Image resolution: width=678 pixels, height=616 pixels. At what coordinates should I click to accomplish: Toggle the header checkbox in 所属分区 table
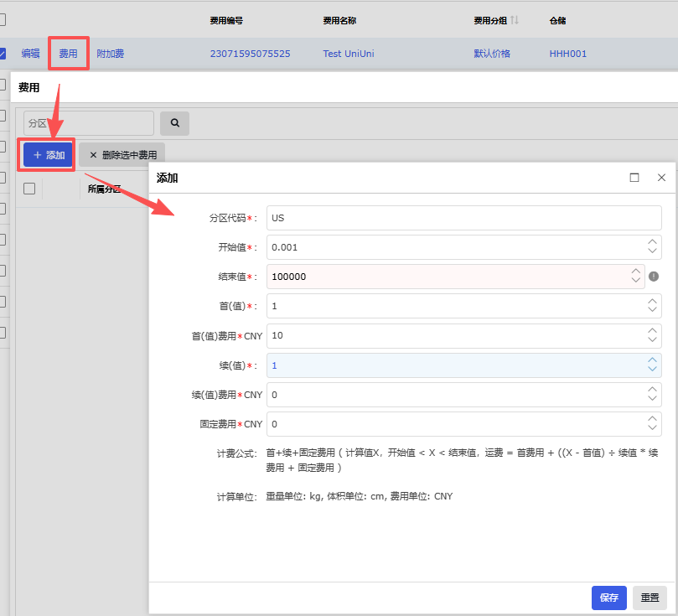click(x=29, y=189)
